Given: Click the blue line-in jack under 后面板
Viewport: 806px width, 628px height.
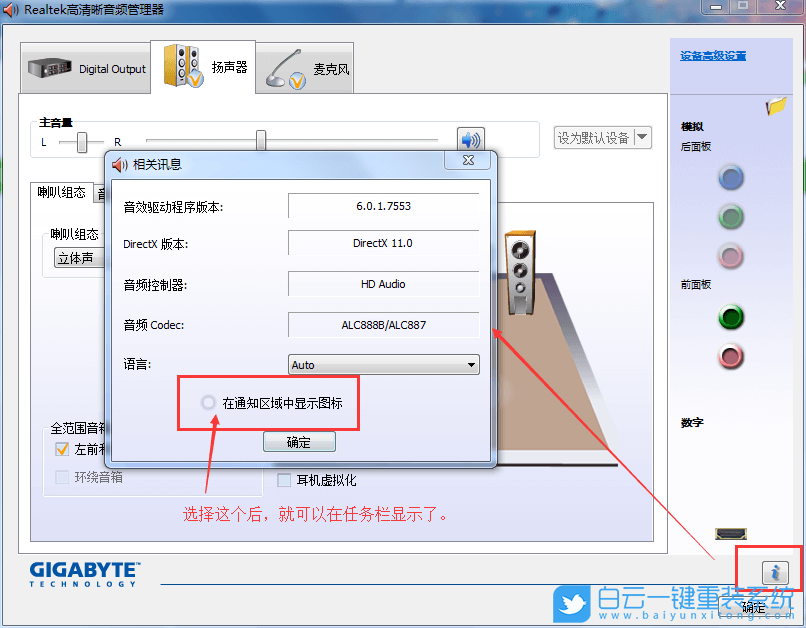Looking at the screenshot, I should (731, 178).
